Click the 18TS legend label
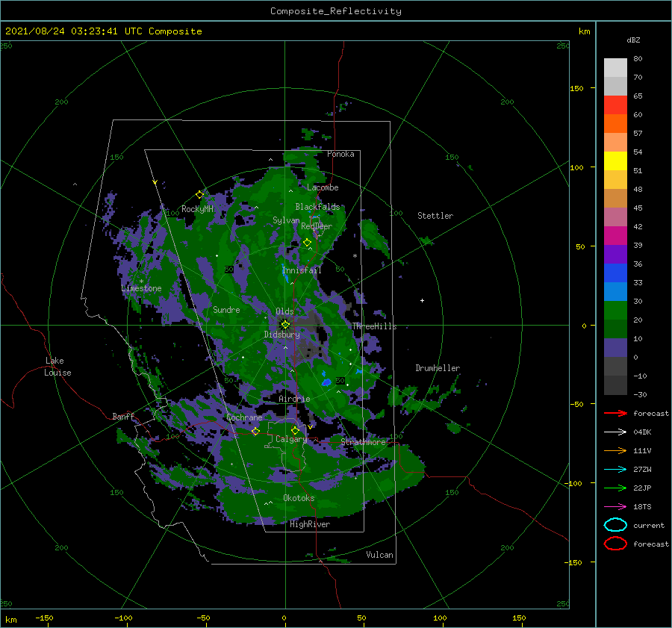 pos(642,507)
